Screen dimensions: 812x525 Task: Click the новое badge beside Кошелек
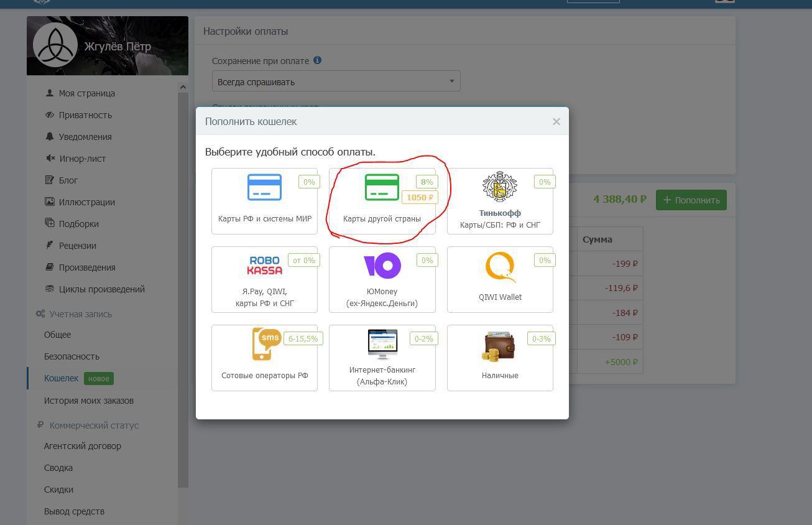99,378
